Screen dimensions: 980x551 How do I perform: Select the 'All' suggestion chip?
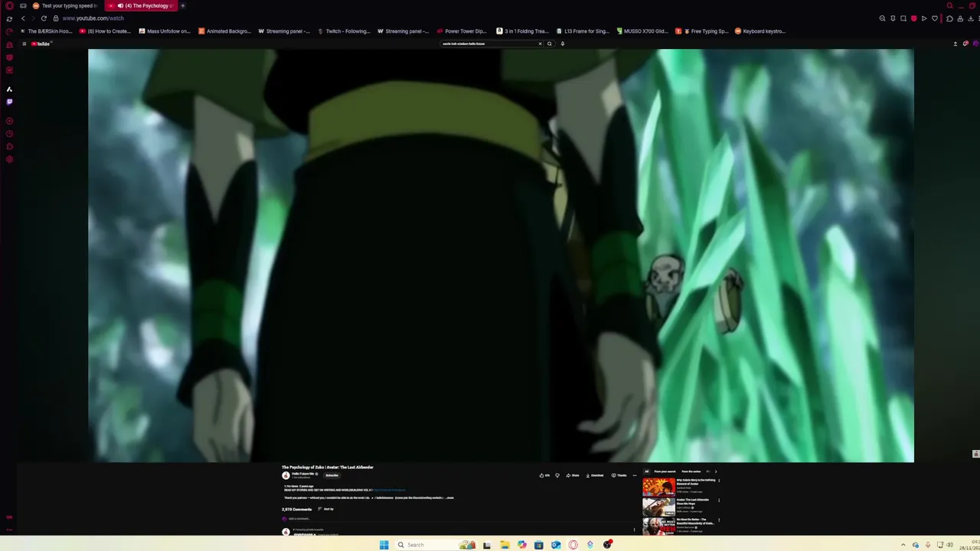coord(646,471)
